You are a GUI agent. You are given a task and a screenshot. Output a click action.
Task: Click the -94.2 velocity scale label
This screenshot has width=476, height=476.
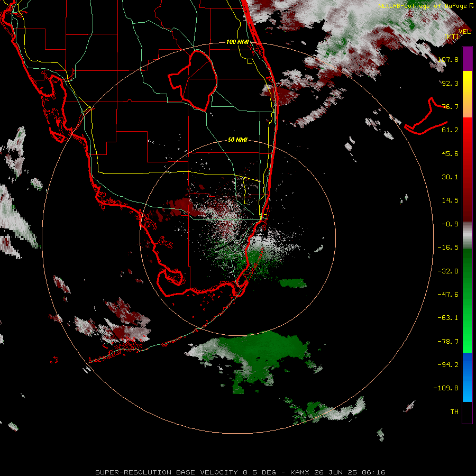coord(448,364)
